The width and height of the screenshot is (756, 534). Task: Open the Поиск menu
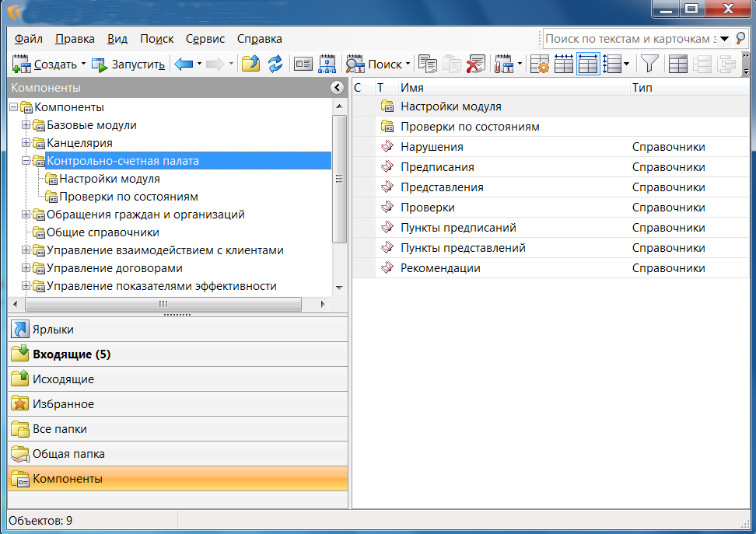[x=156, y=39]
